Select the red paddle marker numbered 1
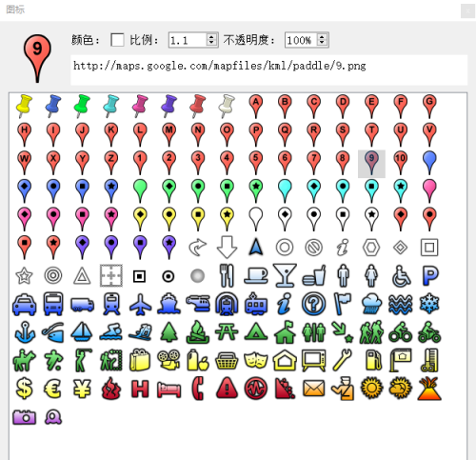 coord(140,163)
